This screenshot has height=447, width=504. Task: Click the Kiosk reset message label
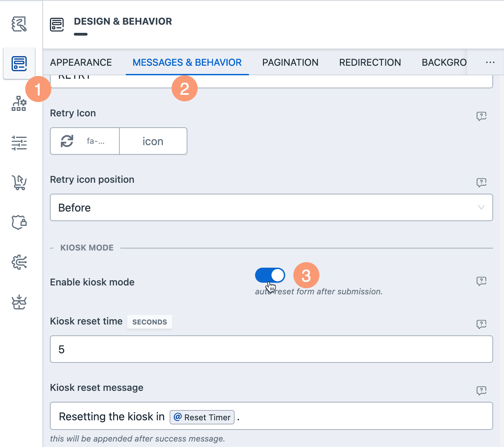pos(97,387)
